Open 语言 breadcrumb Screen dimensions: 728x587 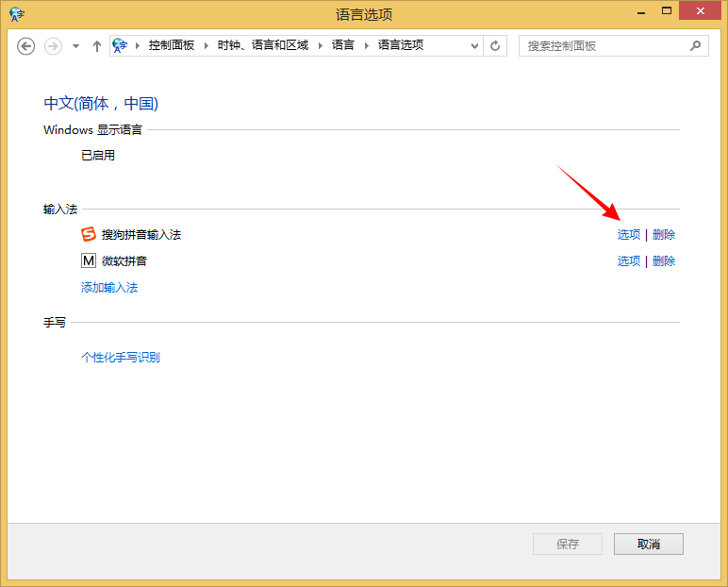(x=342, y=45)
